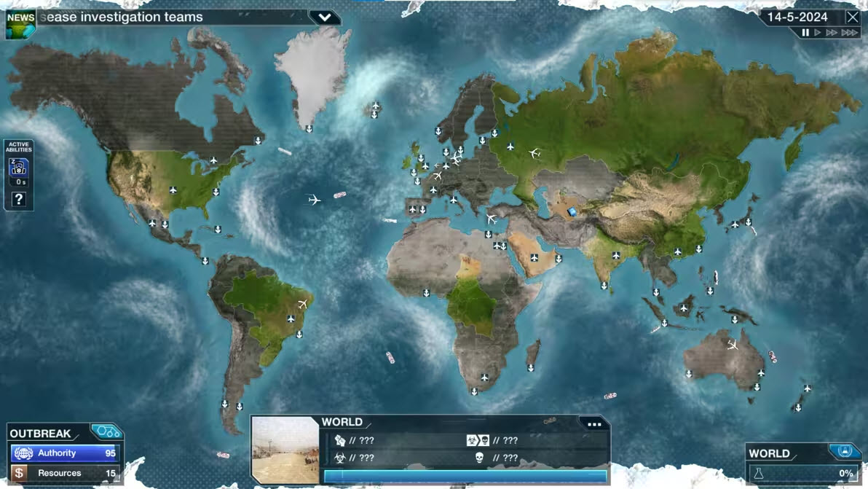The width and height of the screenshot is (868, 489).
Task: Click the airplane flying over the North Atlantic
Action: [x=314, y=200]
